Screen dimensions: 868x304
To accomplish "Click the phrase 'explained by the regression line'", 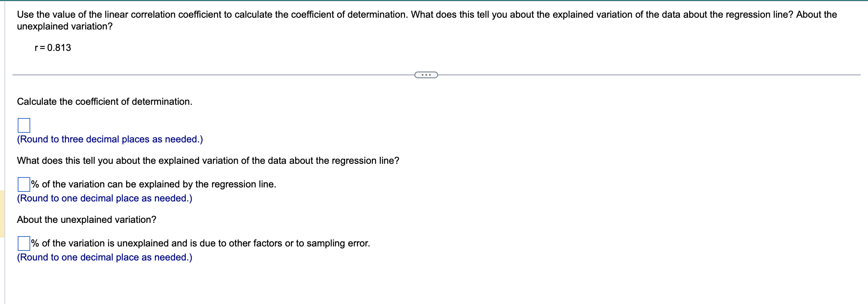I will pyautogui.click(x=206, y=184).
